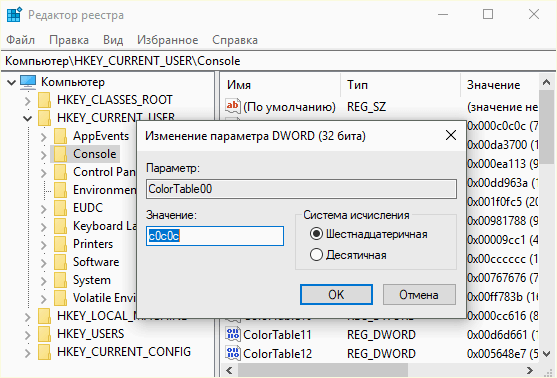Click the DWORD icon beside ColorTable11
Viewport: 557px width, 378px height.
pos(233,334)
